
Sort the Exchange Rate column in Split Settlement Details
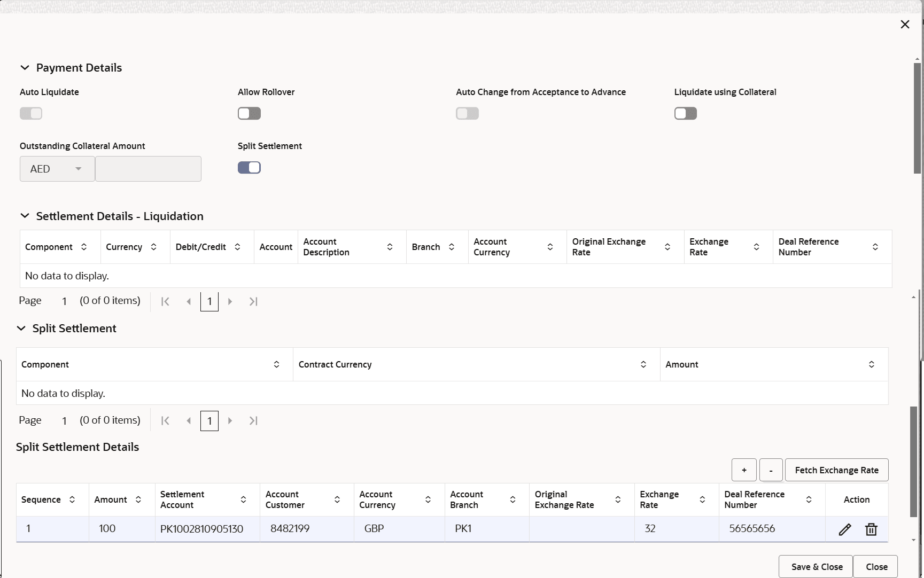tap(702, 499)
